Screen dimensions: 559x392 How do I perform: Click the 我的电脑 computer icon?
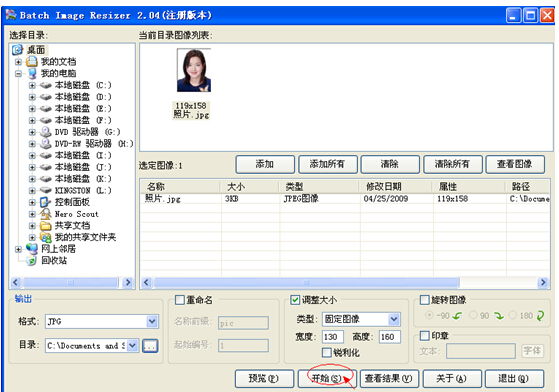(x=32, y=73)
